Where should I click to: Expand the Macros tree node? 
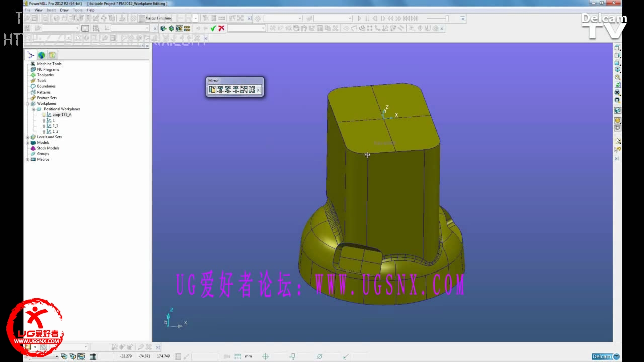(28, 159)
